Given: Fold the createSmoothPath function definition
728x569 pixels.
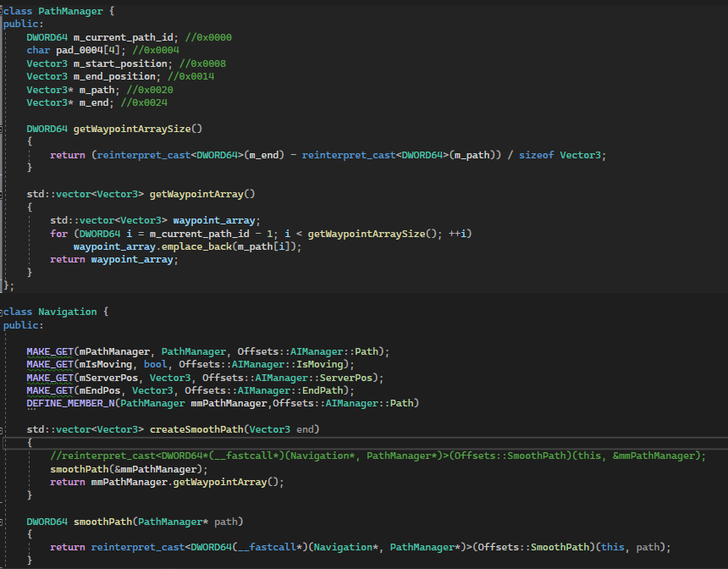Looking at the screenshot, I should tap(3, 430).
